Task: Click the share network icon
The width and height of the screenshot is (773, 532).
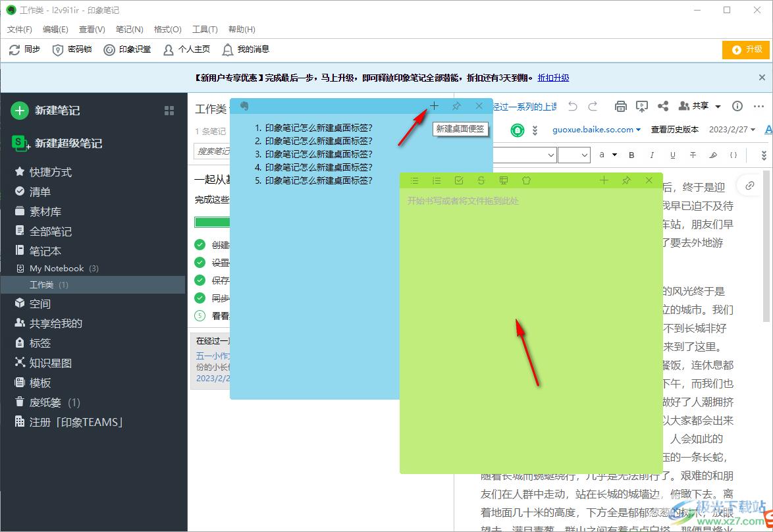Action: [663, 106]
